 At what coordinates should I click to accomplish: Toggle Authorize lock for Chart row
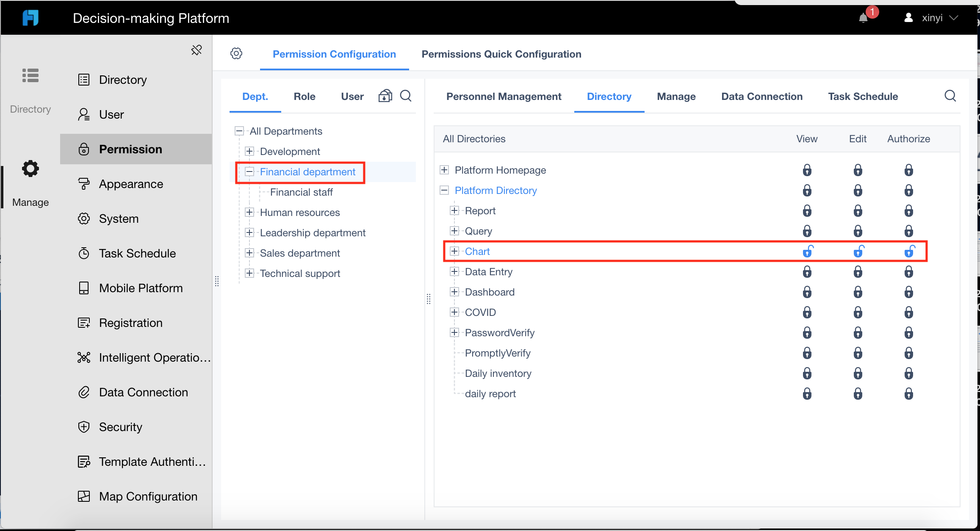click(909, 252)
